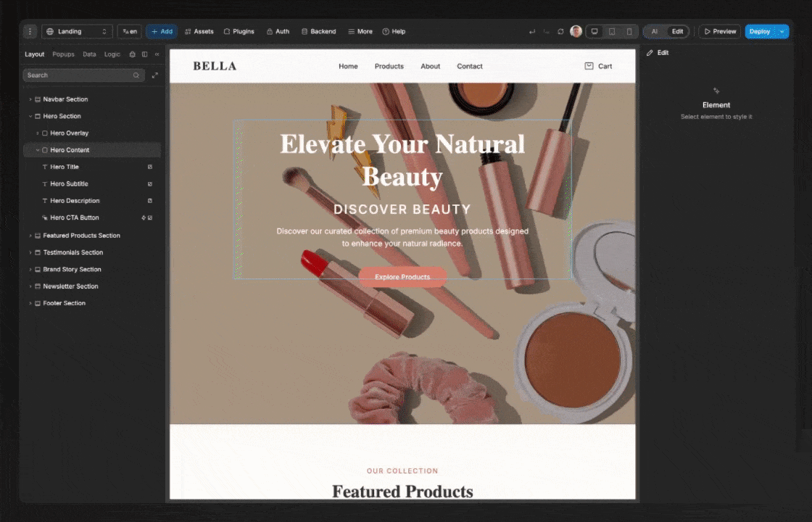Click the refresh icon near the avatar
Viewport: 812px width, 522px height.
coord(560,31)
